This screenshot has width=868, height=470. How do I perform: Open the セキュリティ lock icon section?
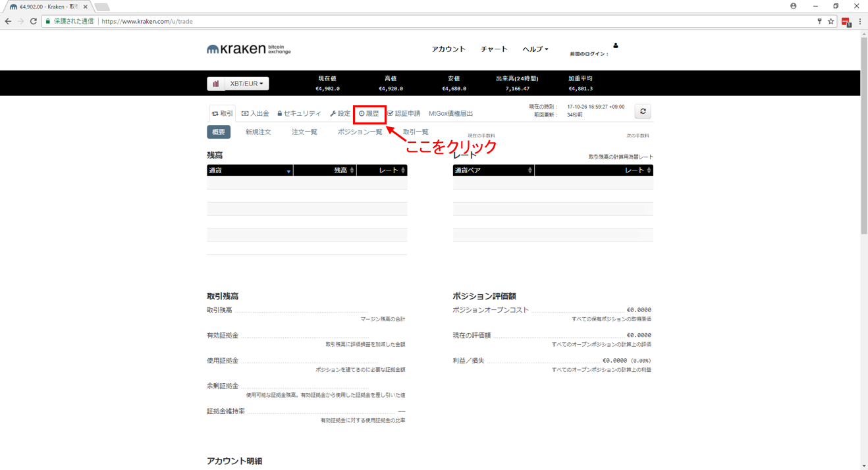[x=300, y=113]
